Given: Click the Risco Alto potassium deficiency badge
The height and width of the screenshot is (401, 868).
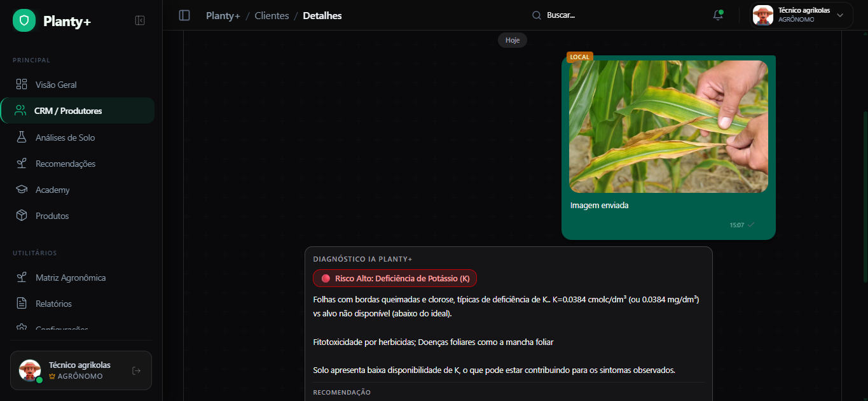Looking at the screenshot, I should coord(395,278).
